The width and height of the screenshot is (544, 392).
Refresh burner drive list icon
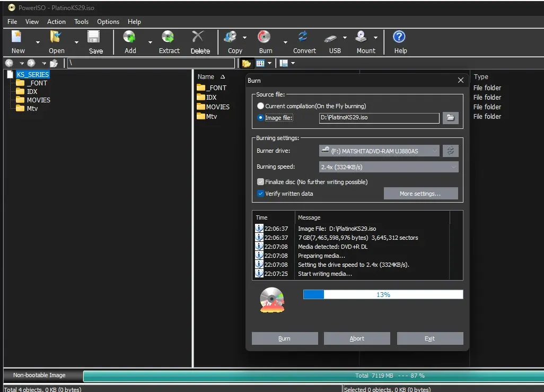[x=450, y=151]
